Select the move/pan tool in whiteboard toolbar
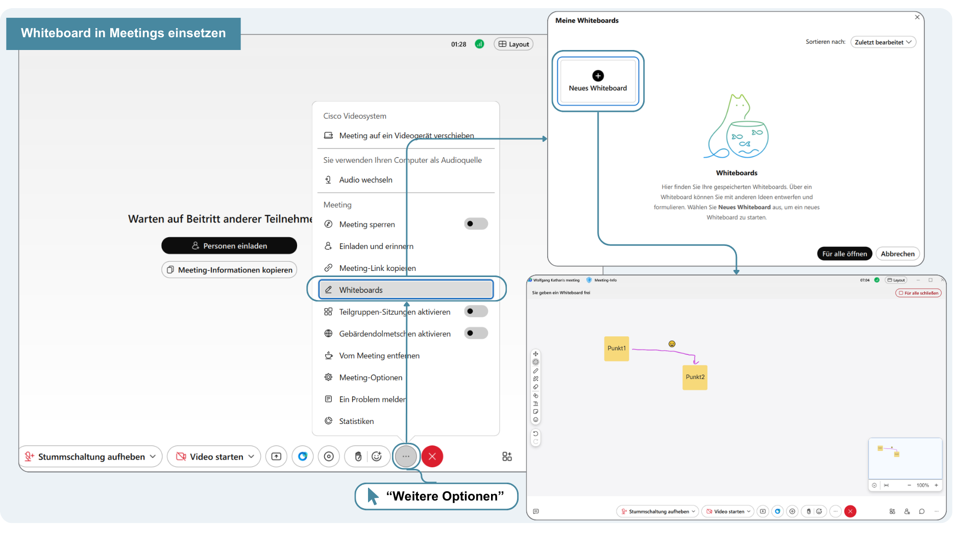The height and width of the screenshot is (551, 980). coord(535,354)
